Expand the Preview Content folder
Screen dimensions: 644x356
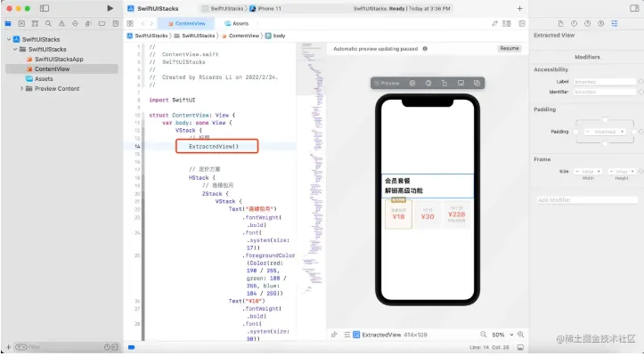(21, 89)
